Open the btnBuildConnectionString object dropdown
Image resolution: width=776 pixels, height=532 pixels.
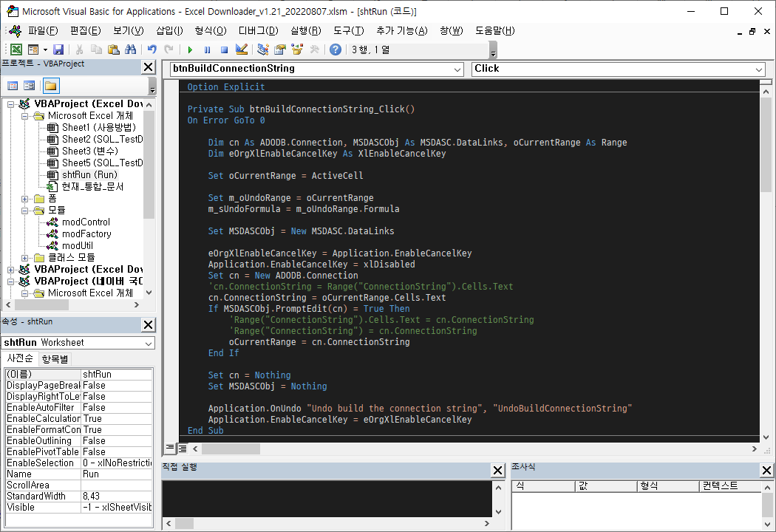coord(457,69)
